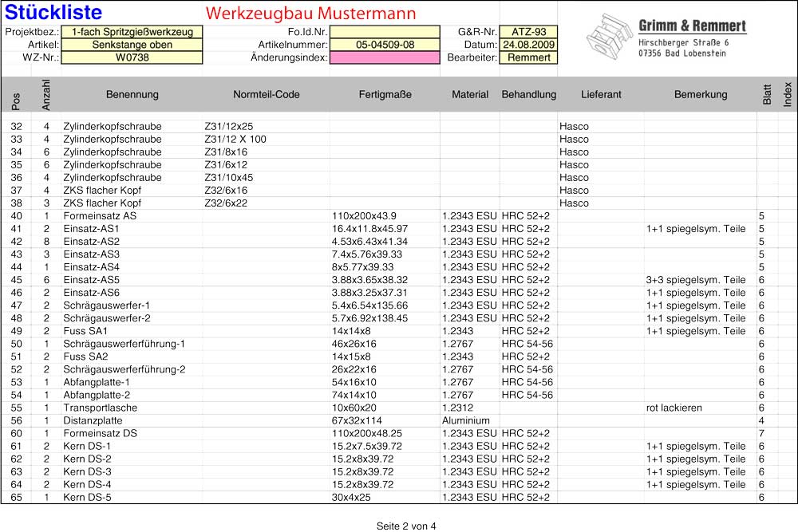Click the Projektbez. field with 1-fach Spritzgießwerkzeug
Image resolution: width=798 pixels, height=532 pixels.
click(132, 33)
